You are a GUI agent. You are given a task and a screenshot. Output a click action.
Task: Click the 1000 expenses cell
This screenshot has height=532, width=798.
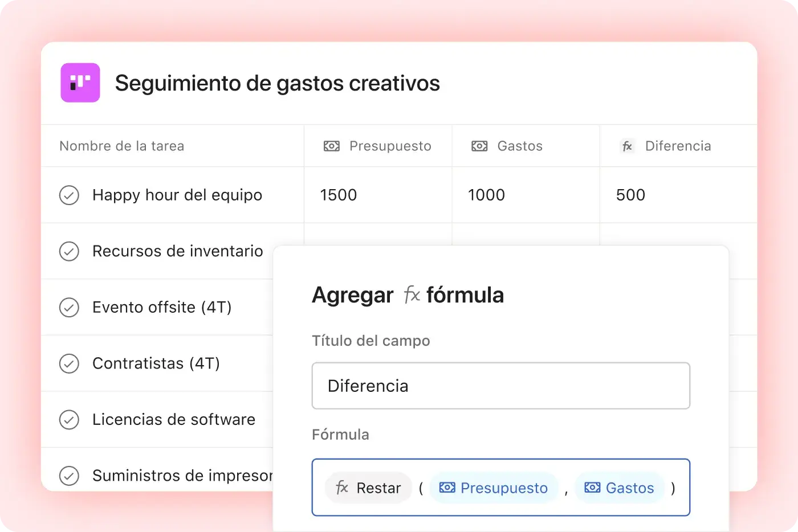[526, 195]
